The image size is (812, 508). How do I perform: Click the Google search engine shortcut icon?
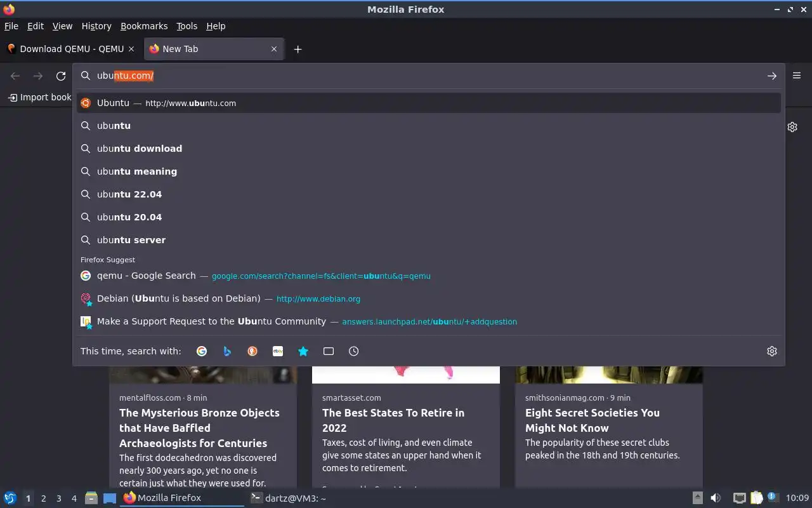(202, 351)
